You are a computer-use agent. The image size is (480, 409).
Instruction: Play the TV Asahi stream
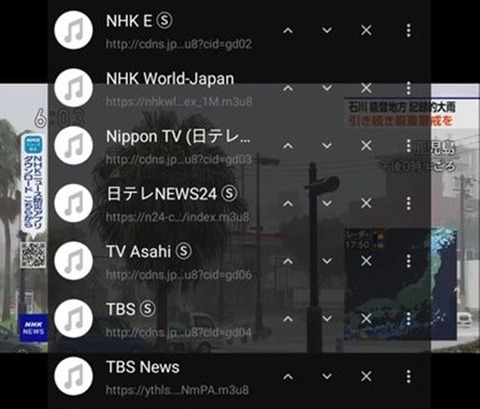149,251
